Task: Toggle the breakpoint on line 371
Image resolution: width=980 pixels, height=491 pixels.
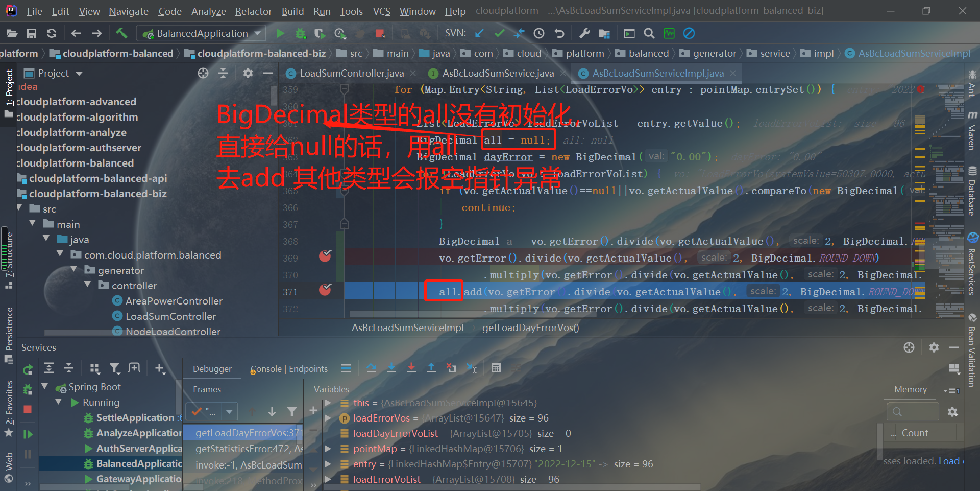Action: coord(325,290)
